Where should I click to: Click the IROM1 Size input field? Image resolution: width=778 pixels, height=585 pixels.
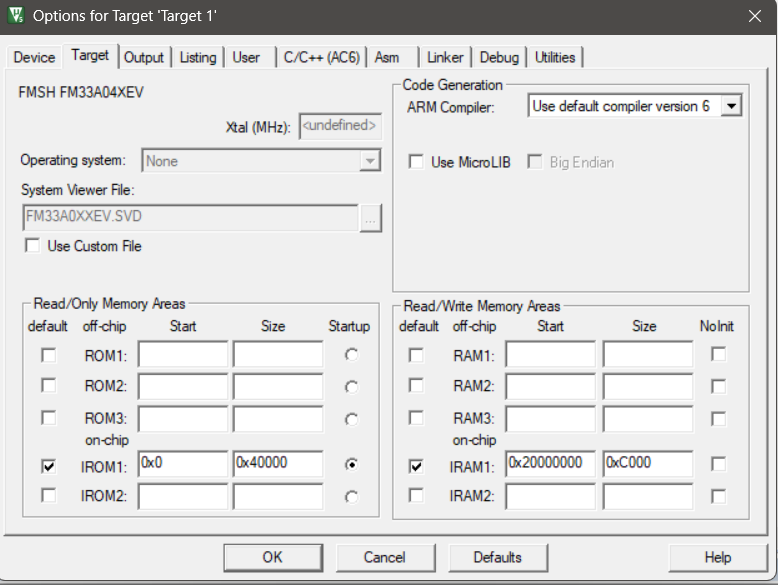(x=277, y=464)
